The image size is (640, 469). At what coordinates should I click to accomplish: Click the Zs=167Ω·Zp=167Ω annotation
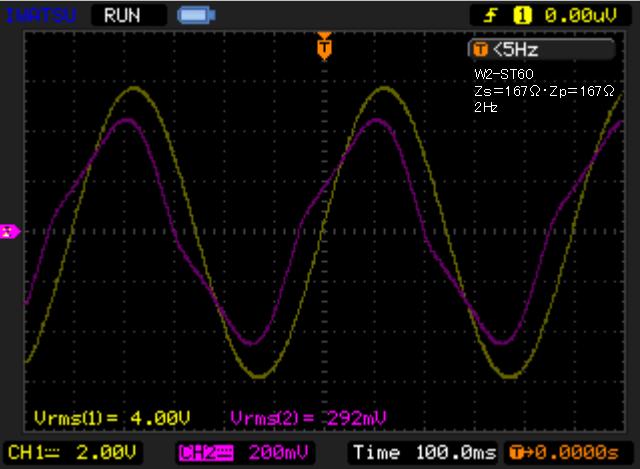coord(544,91)
